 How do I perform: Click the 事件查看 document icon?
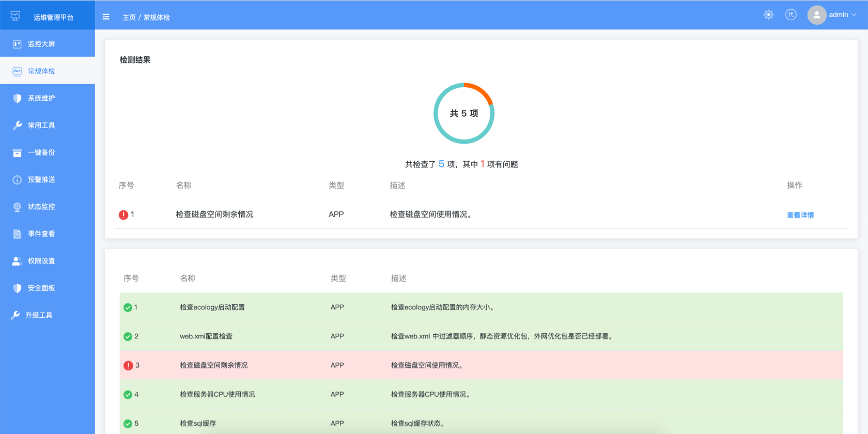[17, 234]
